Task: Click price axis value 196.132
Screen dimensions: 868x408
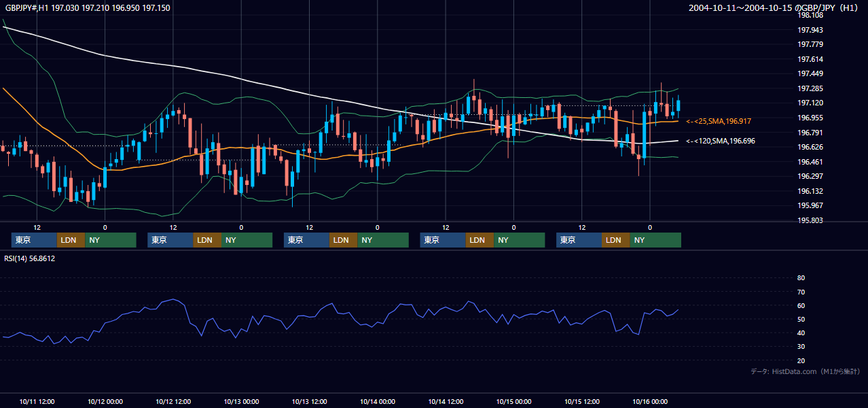Action: pyautogui.click(x=810, y=191)
